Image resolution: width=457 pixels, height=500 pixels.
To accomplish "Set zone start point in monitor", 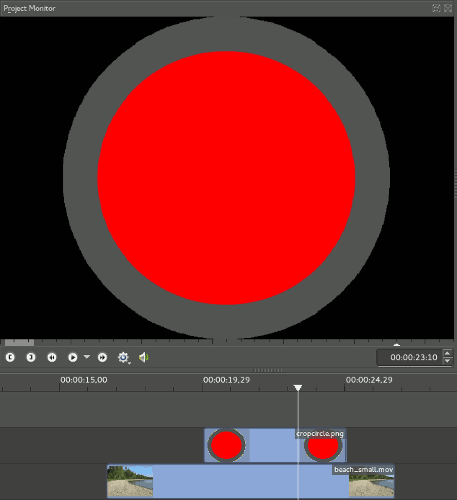I will (x=10, y=357).
